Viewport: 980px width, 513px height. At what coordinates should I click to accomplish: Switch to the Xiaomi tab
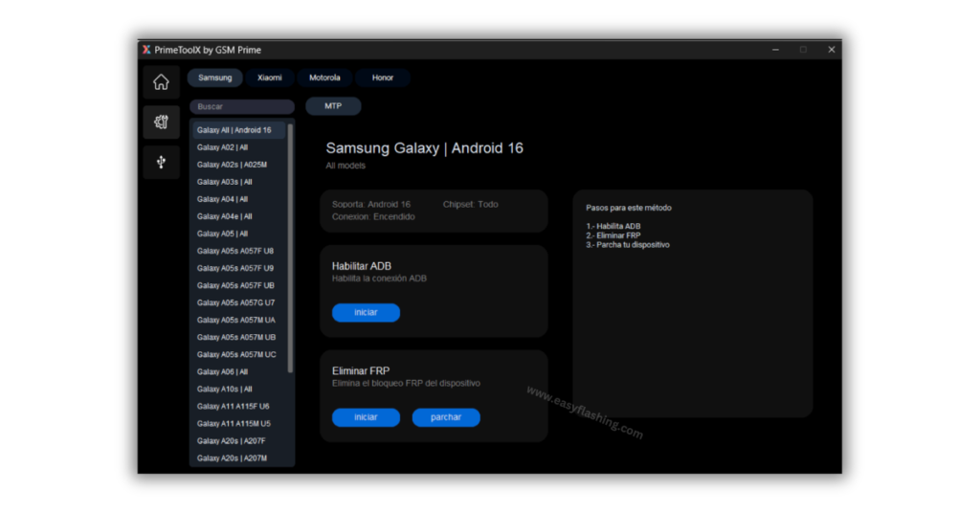tap(269, 78)
